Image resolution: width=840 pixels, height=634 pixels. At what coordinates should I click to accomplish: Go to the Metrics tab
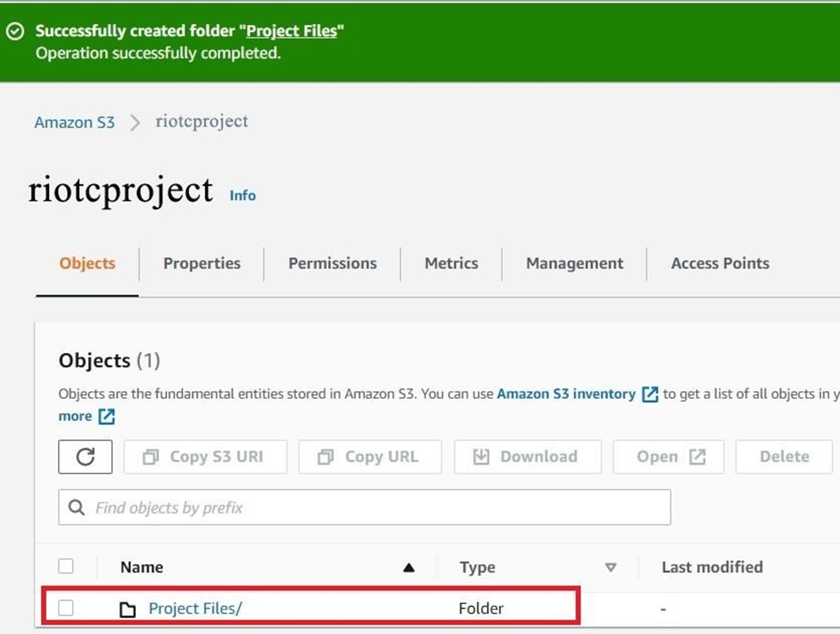[451, 263]
